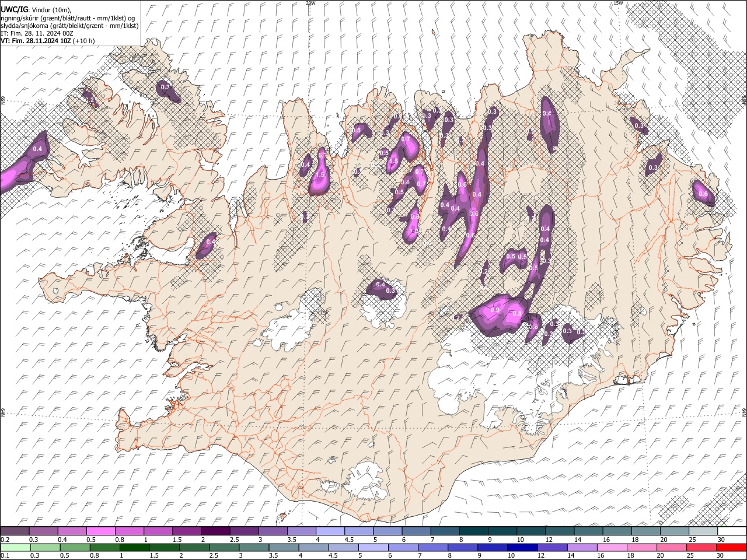
Task: Click the '12' number under the purple snow legend
Action: 550,540
